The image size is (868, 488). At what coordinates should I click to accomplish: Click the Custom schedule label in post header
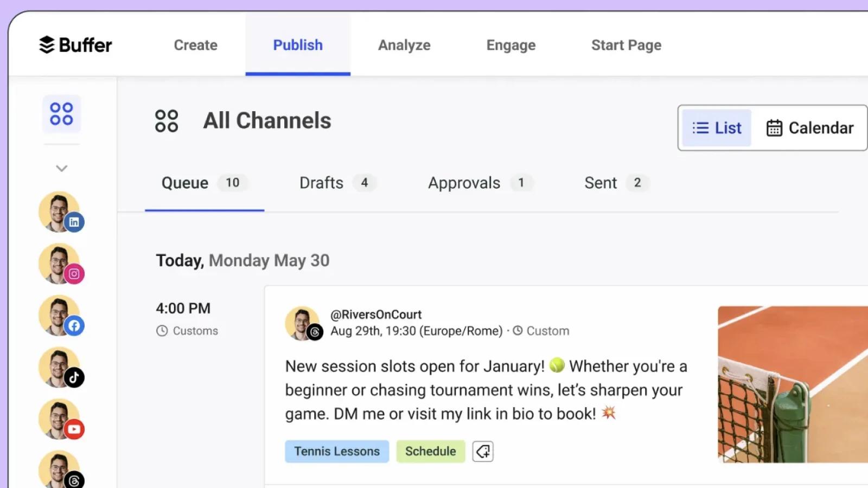pos(541,331)
